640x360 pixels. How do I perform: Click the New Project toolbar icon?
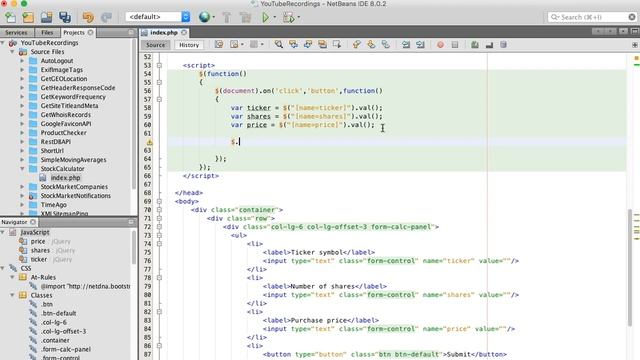(x=28, y=17)
